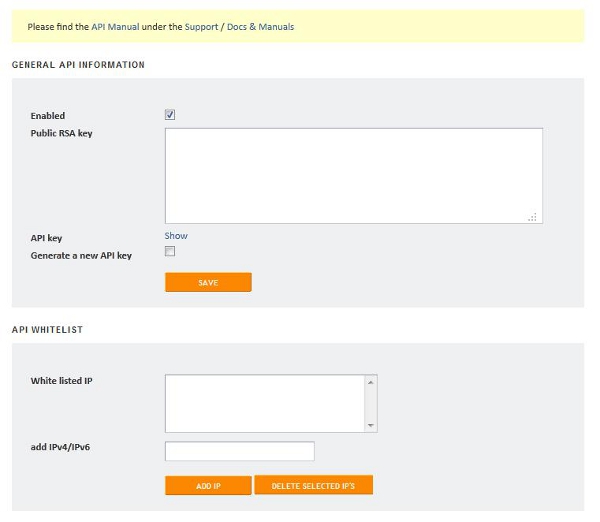
Task: Grab the RSA key textarea resize handle
Action: [533, 216]
